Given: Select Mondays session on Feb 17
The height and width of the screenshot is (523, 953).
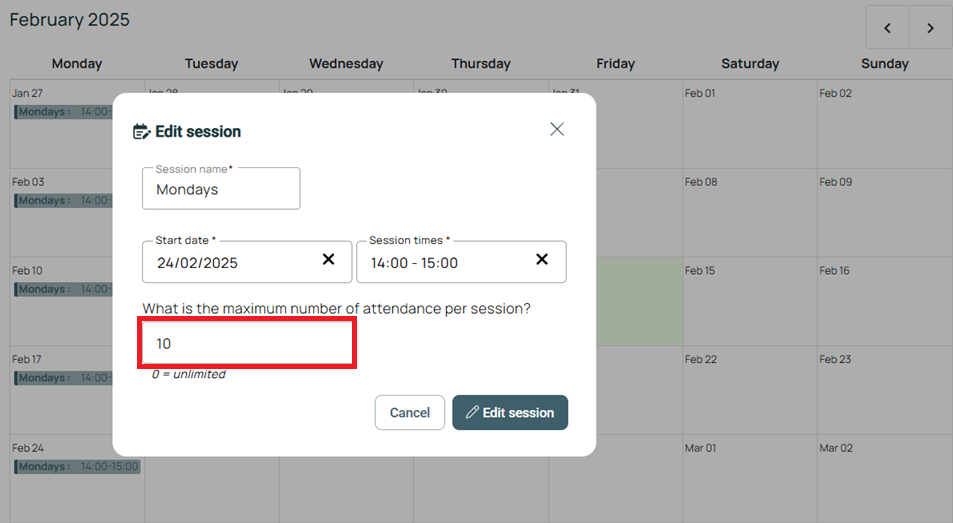Looking at the screenshot, I should coord(62,378).
